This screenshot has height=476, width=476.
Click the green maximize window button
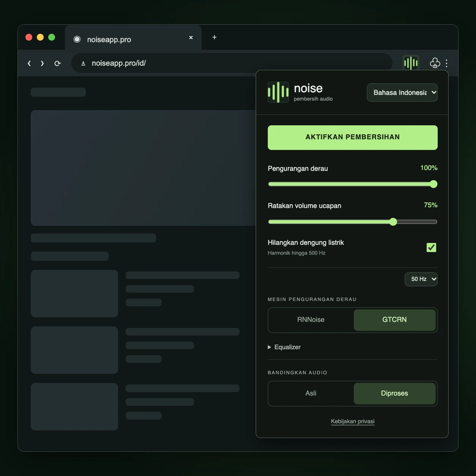(52, 37)
